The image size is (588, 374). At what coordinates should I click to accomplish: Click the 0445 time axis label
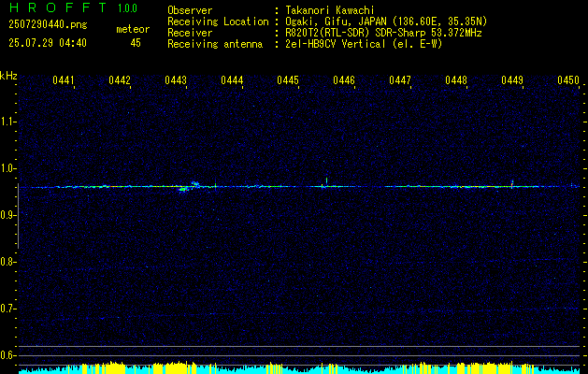[x=288, y=80]
